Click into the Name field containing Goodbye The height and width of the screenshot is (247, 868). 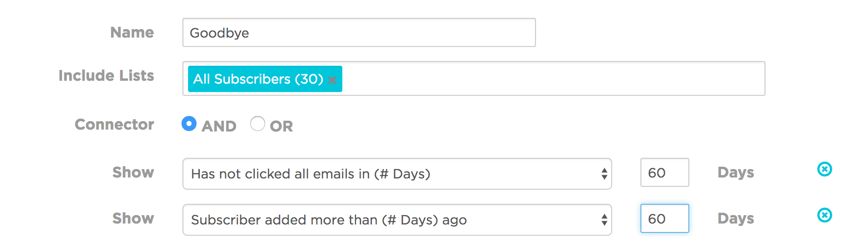[x=359, y=32]
